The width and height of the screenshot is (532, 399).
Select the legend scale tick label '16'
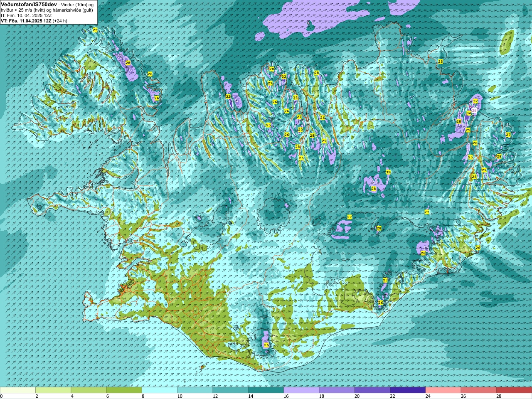tap(286, 396)
